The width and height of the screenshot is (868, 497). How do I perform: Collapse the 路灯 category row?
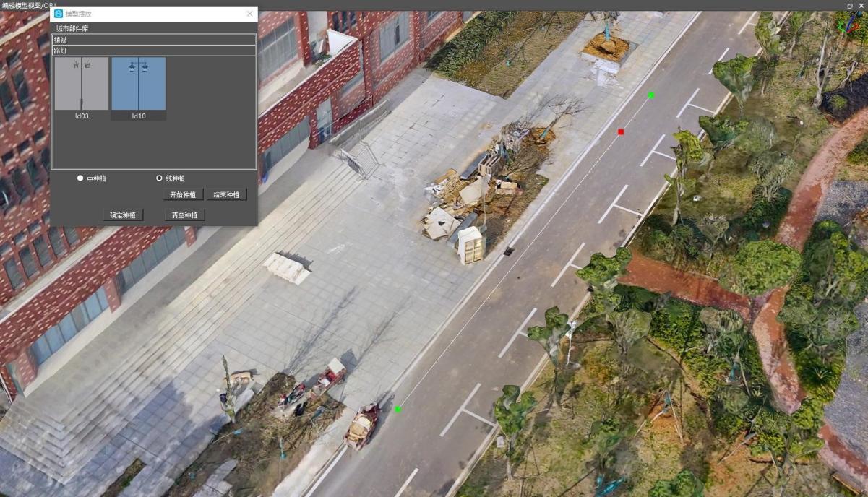pos(153,51)
